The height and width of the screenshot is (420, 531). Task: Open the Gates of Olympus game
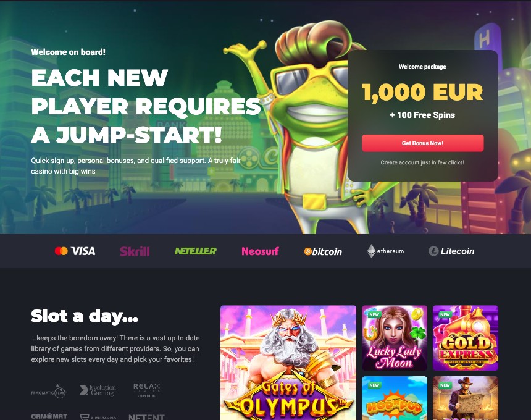point(288,363)
